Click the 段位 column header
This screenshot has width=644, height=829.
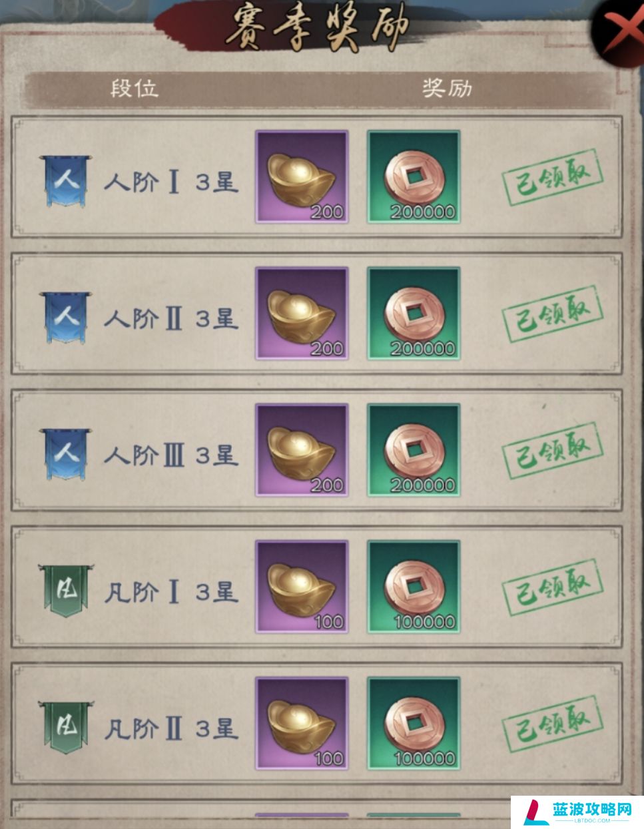[x=135, y=89]
